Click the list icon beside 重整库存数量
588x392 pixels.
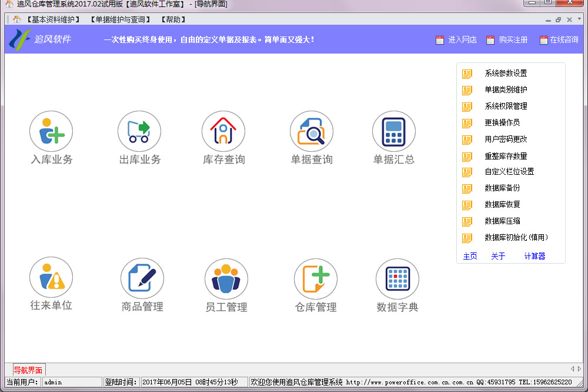click(467, 157)
